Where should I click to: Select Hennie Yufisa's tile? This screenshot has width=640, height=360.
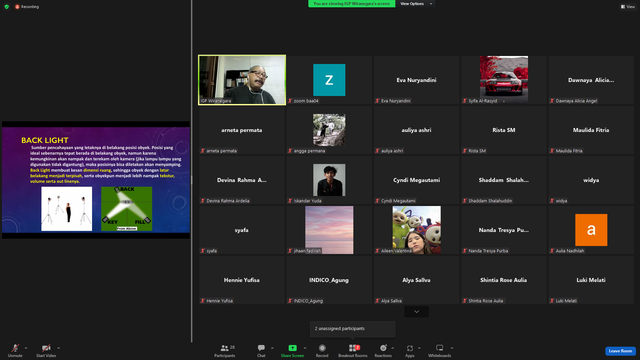tap(242, 280)
